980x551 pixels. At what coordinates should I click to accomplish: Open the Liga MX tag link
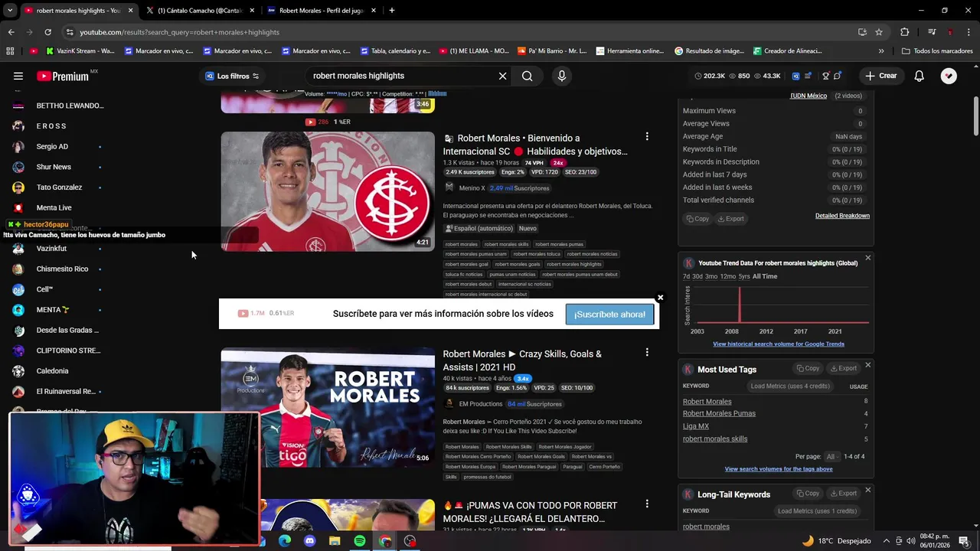(x=696, y=426)
